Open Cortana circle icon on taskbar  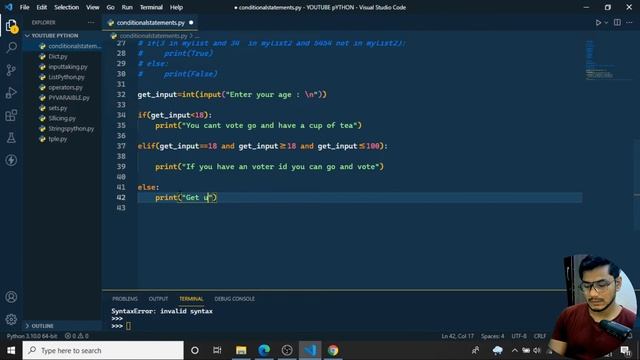pos(195,350)
